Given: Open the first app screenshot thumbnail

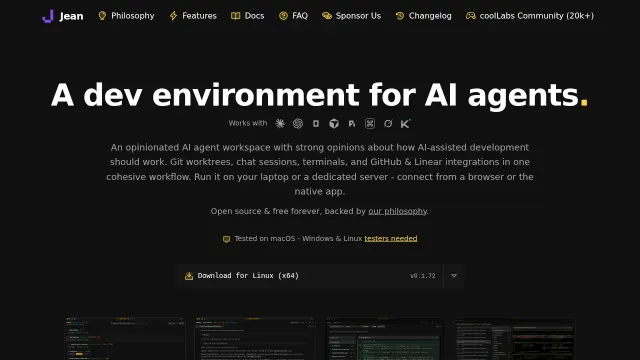Looking at the screenshot, I should (x=125, y=338).
